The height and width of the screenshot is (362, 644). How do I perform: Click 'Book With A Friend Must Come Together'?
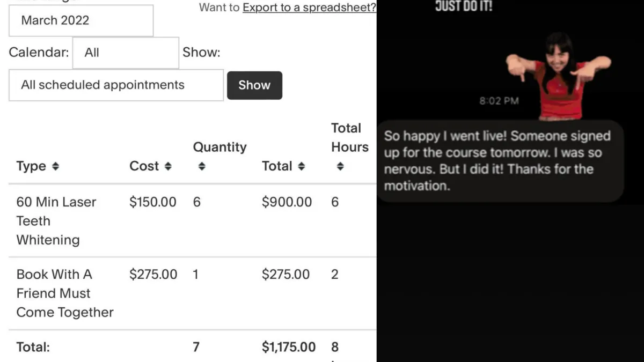click(x=65, y=293)
